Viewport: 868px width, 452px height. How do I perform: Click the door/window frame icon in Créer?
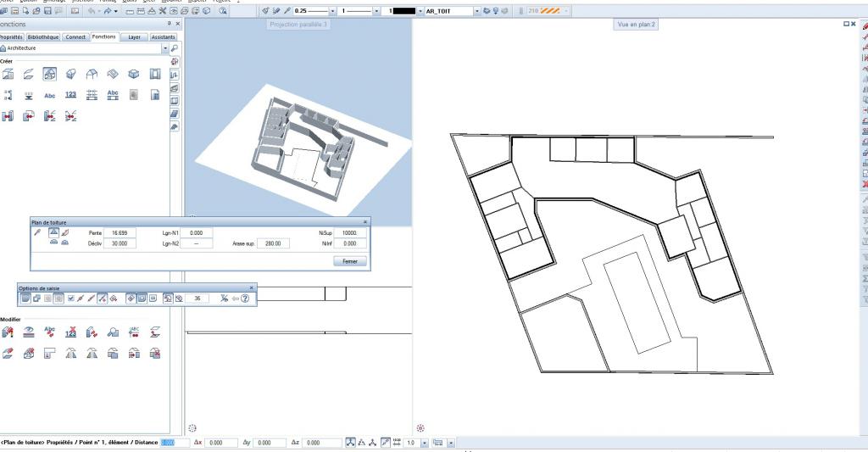pyautogui.click(x=155, y=74)
